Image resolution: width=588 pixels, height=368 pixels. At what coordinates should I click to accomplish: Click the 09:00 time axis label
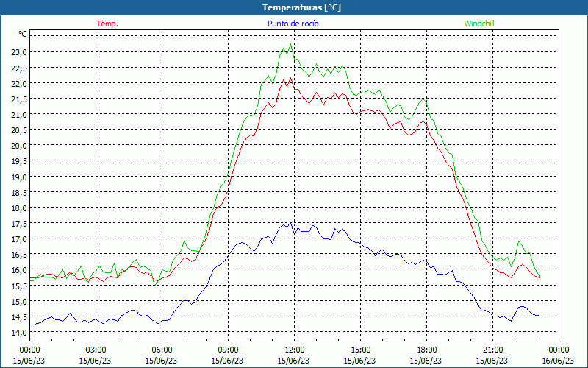click(x=228, y=350)
